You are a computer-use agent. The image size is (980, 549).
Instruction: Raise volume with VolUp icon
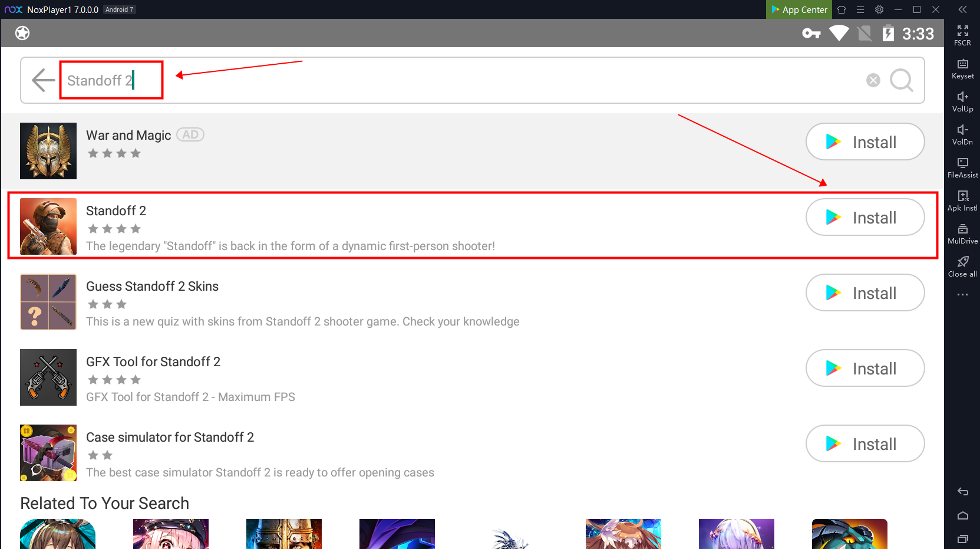tap(962, 101)
